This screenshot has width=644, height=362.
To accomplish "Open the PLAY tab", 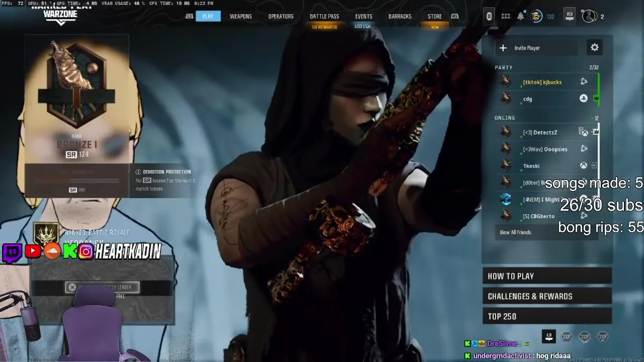I will tap(208, 16).
